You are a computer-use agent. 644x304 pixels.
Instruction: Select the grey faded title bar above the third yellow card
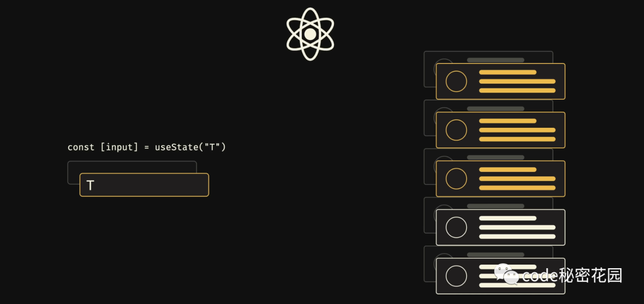tap(495, 157)
